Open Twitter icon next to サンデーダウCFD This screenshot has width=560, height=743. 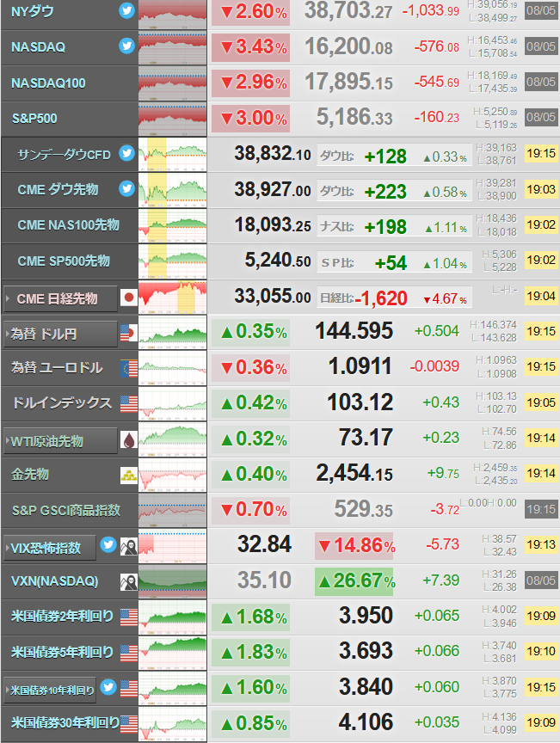126,154
